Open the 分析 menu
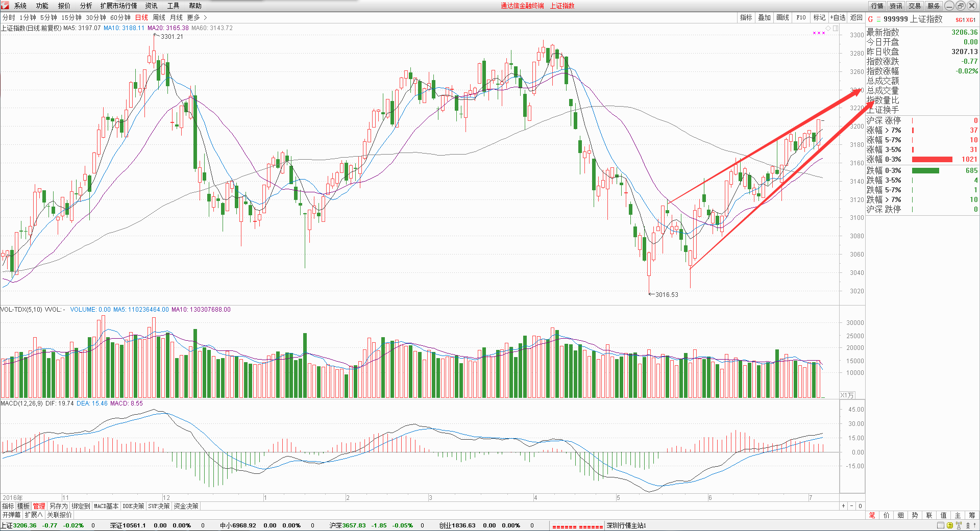 86,6
